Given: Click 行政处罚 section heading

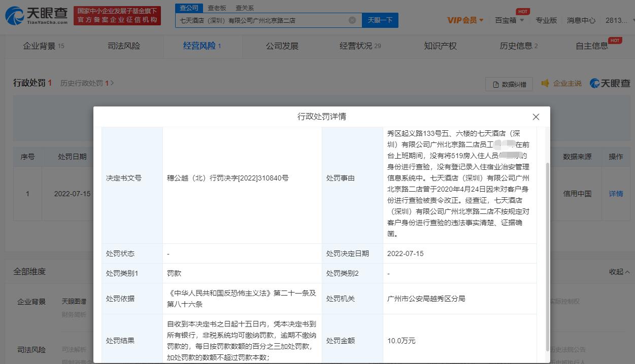Looking at the screenshot, I should click(29, 83).
